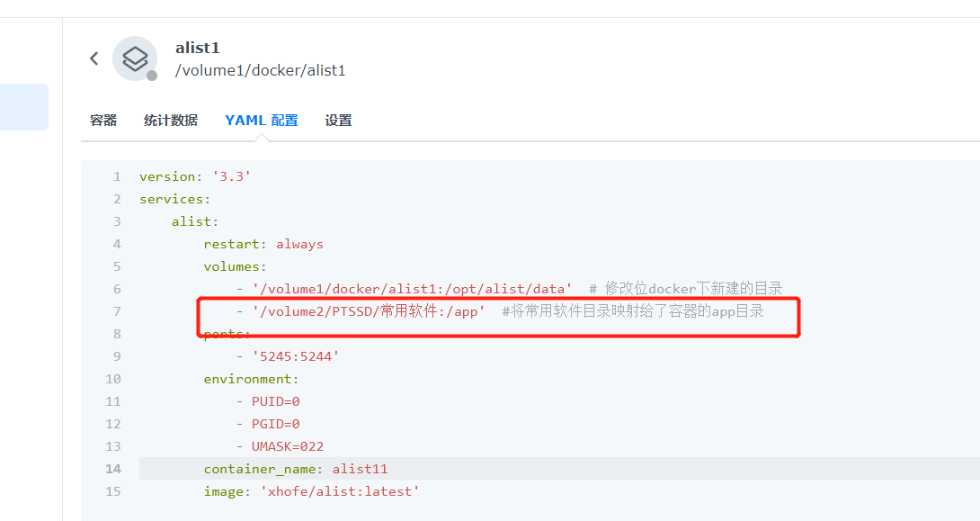Click the PUID=0 entry
Viewport: 980px width, 521px height.
[x=276, y=401]
